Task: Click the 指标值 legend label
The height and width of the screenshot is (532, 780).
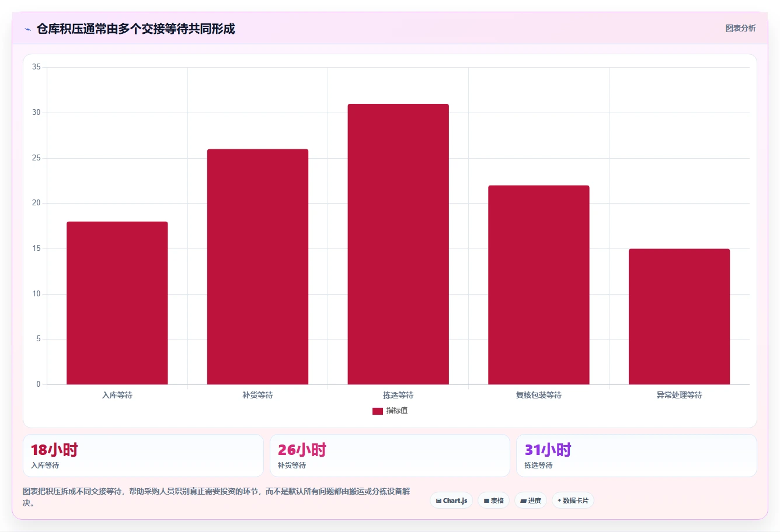Action: [x=397, y=411]
